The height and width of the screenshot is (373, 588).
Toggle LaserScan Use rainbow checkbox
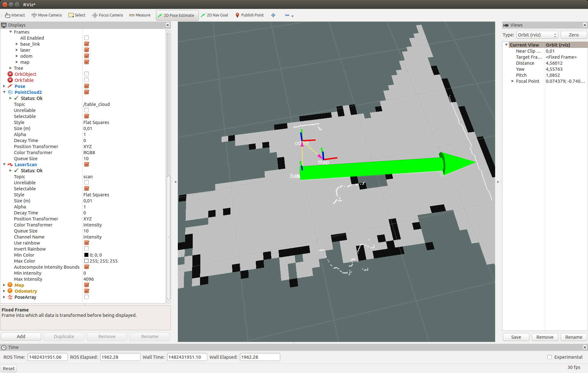tap(87, 243)
